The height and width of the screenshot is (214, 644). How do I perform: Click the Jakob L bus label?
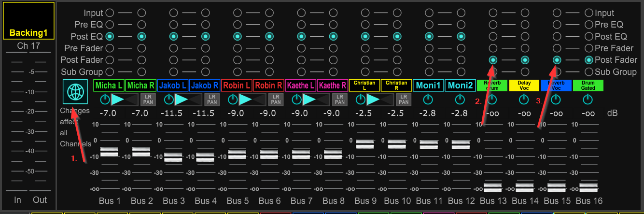tap(173, 86)
